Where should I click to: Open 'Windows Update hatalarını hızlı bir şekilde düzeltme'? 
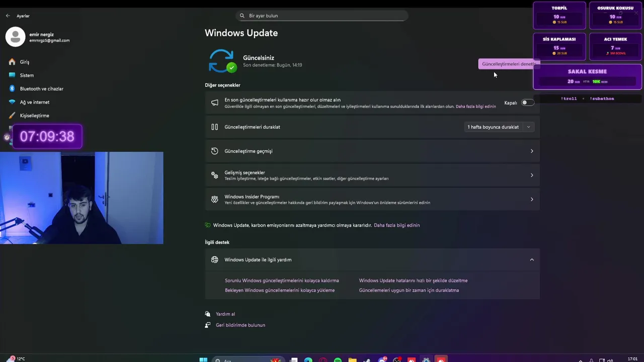click(413, 281)
